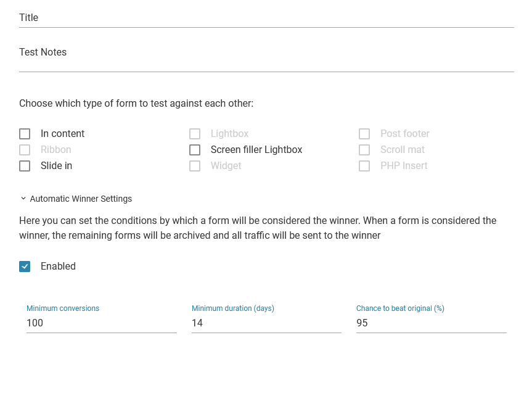532x393 pixels.
Task: Click the Screen filler Lightbox label
Action: tap(256, 150)
